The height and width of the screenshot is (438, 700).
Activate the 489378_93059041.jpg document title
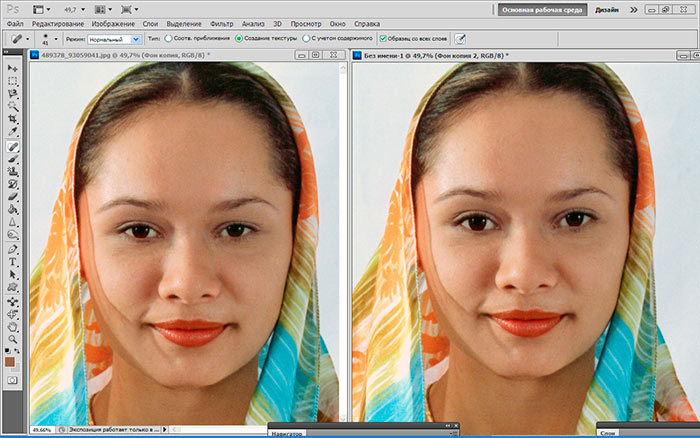(x=125, y=55)
